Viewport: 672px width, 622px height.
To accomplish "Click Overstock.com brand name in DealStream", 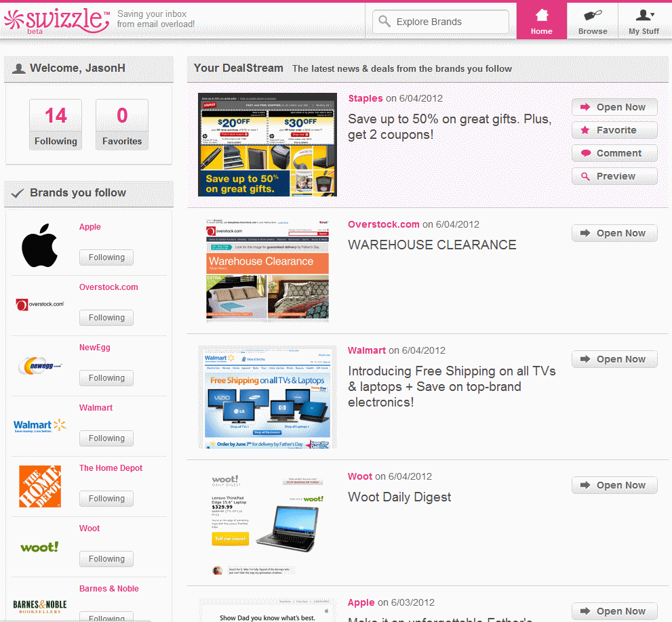I will click(x=384, y=224).
